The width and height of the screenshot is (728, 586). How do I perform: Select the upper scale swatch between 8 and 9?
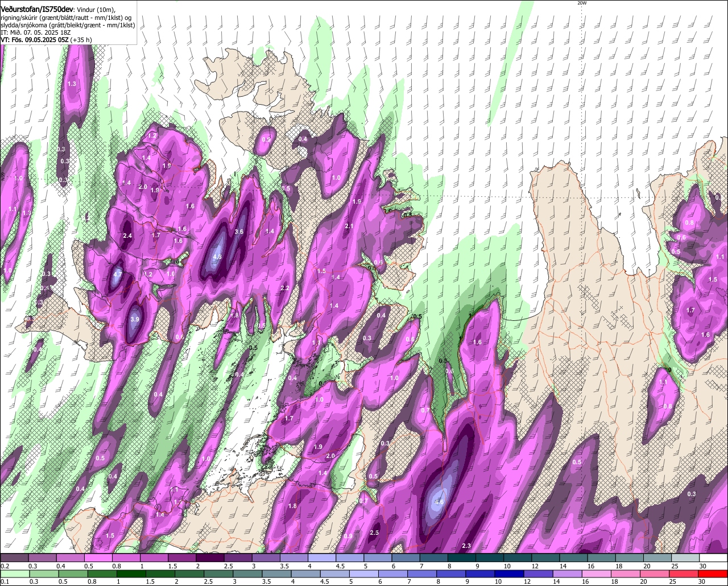click(x=462, y=558)
